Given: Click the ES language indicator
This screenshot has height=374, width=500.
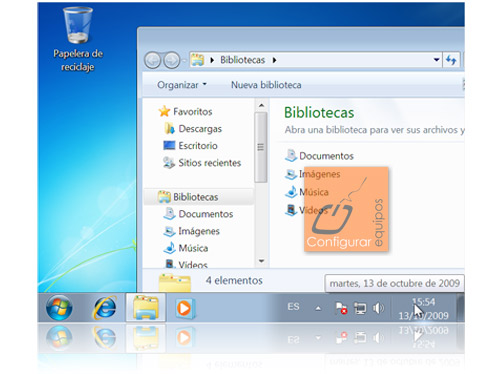Looking at the screenshot, I should (293, 307).
